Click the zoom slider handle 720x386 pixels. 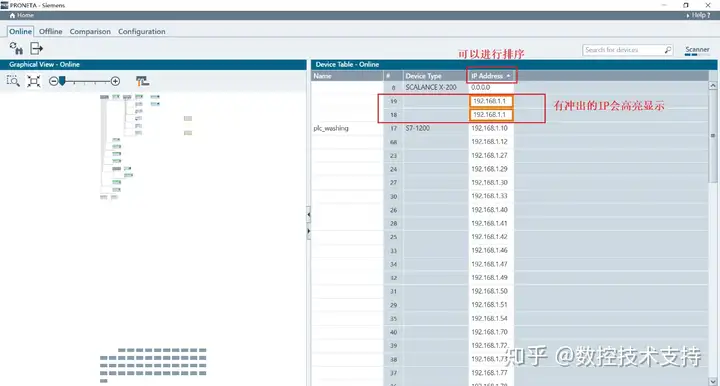[x=62, y=81]
